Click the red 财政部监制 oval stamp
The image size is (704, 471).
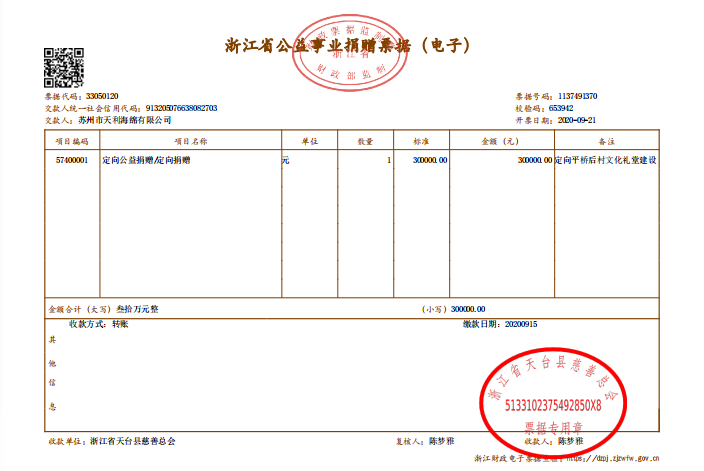[350, 53]
